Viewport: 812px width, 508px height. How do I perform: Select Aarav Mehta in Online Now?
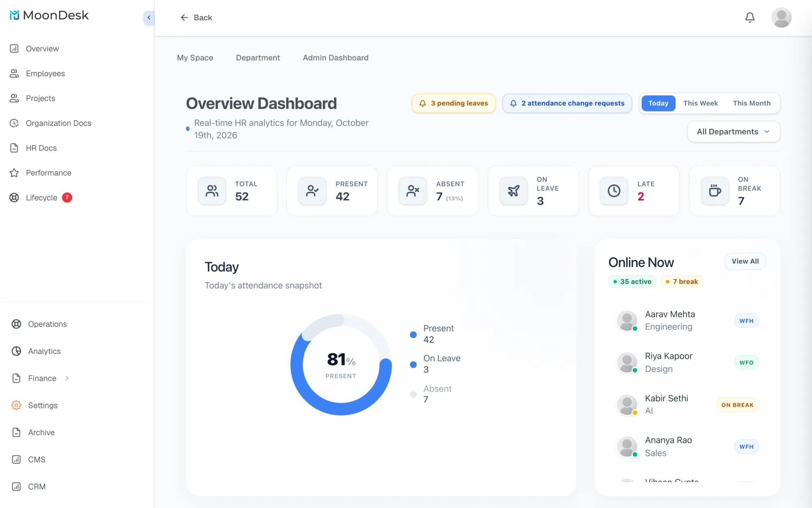tap(688, 321)
